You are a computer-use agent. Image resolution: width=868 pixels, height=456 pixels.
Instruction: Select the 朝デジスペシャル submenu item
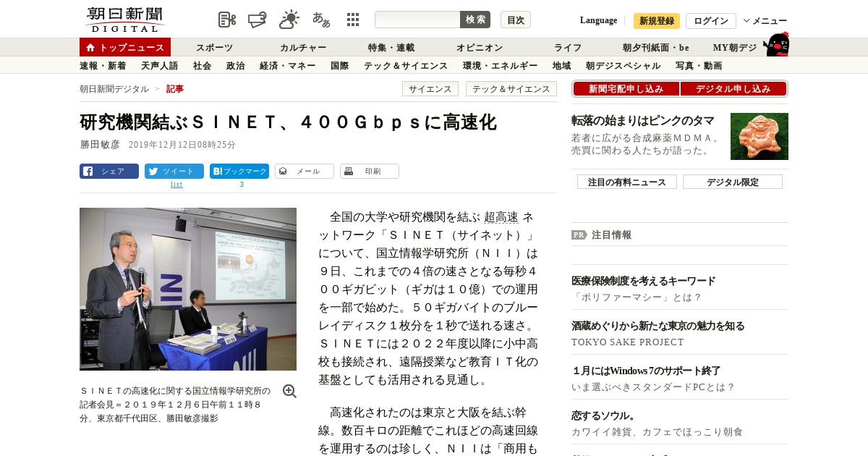623,66
